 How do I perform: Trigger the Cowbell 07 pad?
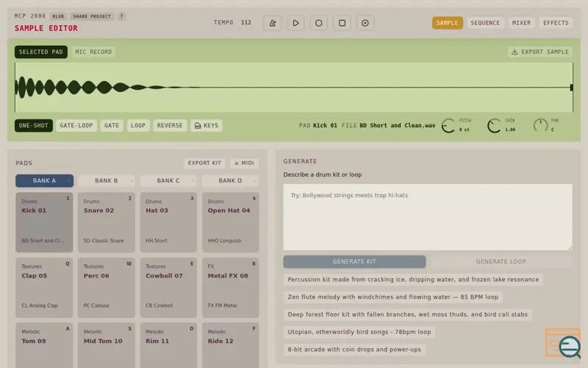pyautogui.click(x=168, y=288)
